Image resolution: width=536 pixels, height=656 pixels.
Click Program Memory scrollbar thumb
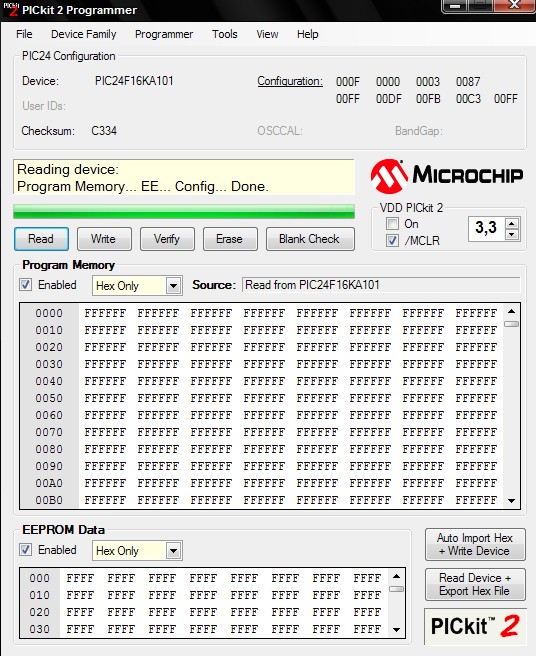point(512,324)
